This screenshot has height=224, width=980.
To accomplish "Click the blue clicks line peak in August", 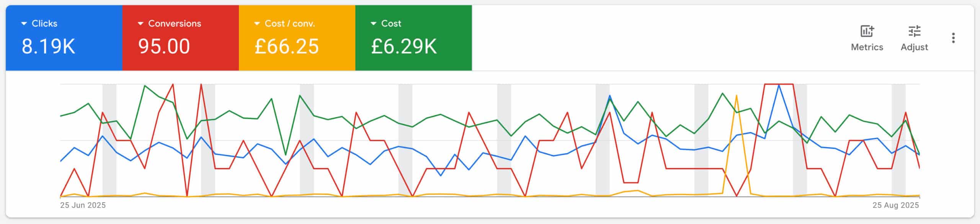I will pyautogui.click(x=779, y=85).
